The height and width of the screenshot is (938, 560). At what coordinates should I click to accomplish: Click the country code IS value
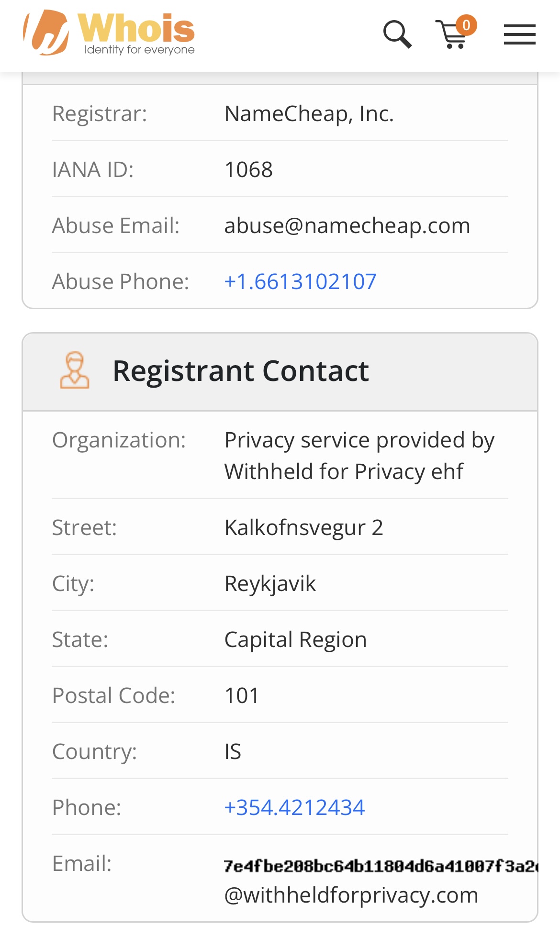point(233,751)
